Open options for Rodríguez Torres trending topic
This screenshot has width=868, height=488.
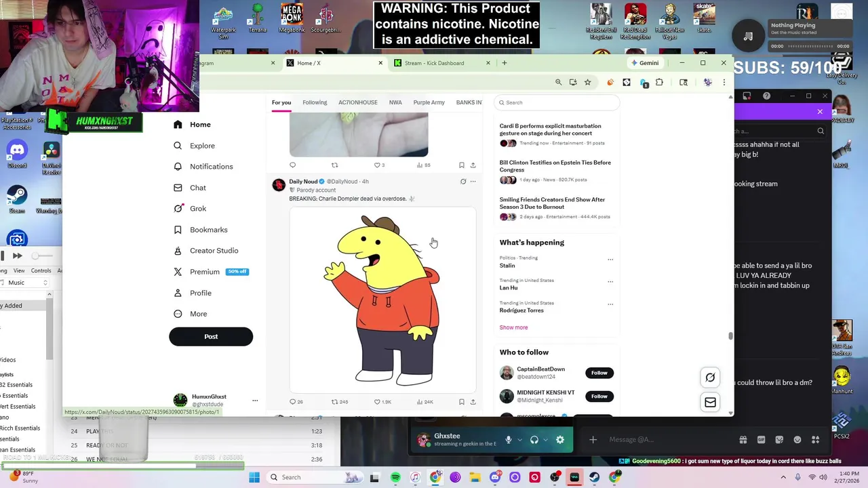tap(610, 304)
